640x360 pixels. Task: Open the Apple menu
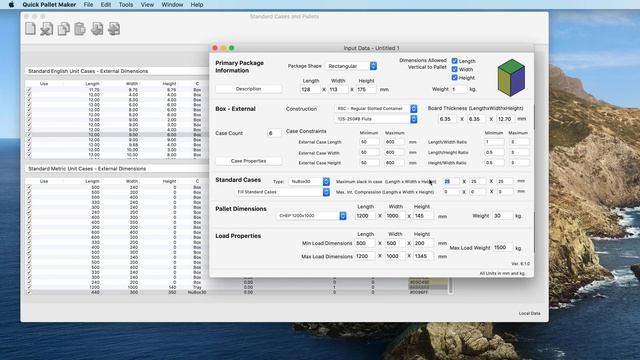pyautogui.click(x=11, y=4)
